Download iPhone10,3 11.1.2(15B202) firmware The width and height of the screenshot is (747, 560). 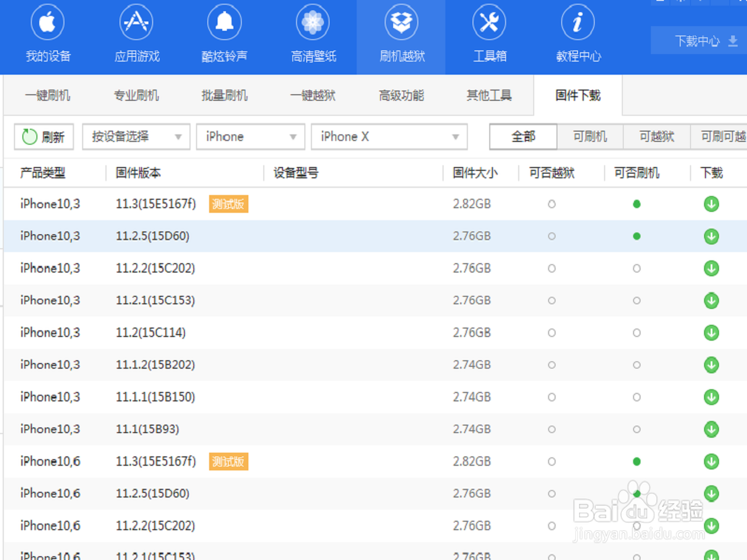pos(712,365)
